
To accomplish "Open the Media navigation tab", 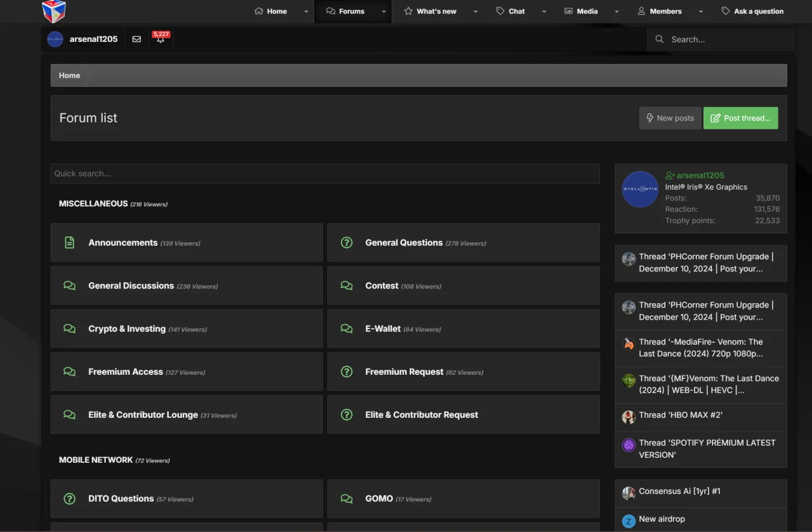I will click(x=581, y=11).
